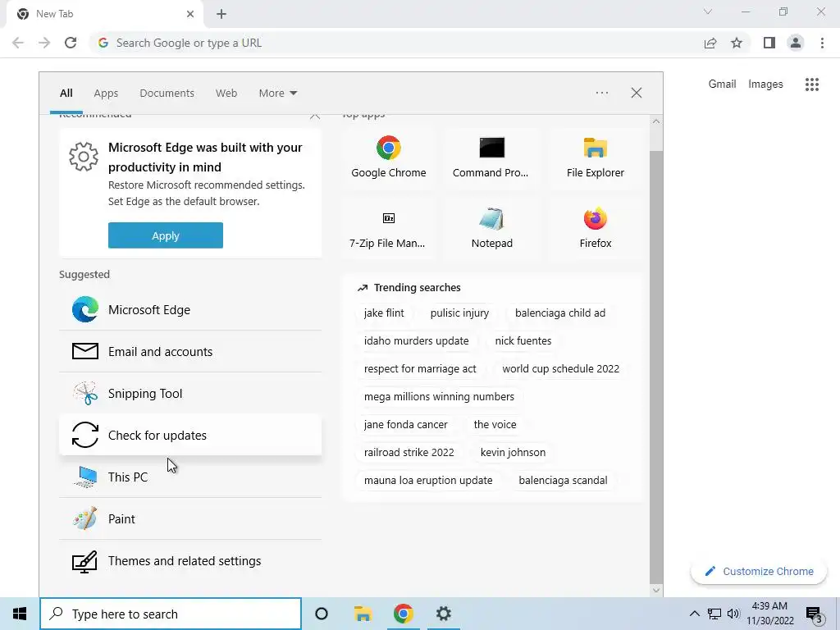Image resolution: width=840 pixels, height=630 pixels.
Task: Expand the More filter dropdown
Action: [277, 94]
